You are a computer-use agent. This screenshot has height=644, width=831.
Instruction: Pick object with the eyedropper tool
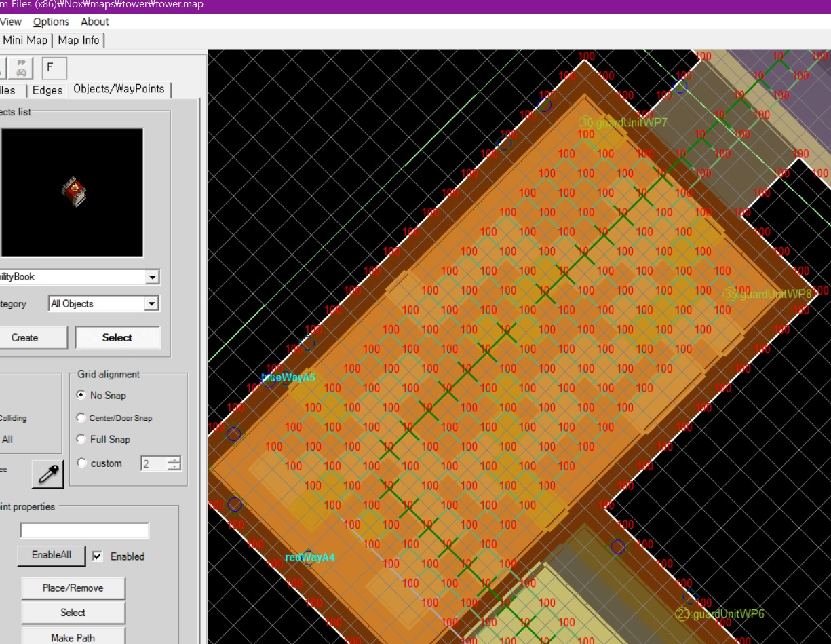[x=47, y=474]
